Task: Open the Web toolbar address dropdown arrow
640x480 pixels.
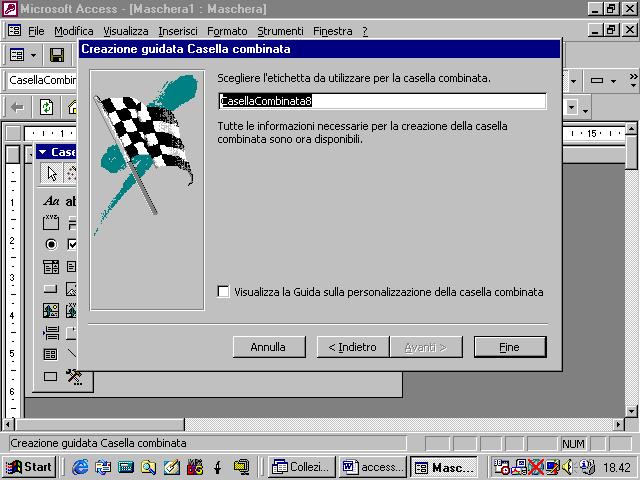Action: pos(571,108)
